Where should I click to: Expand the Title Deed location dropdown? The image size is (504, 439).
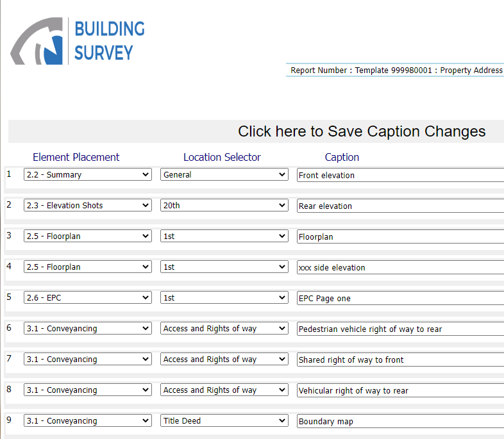(224, 421)
